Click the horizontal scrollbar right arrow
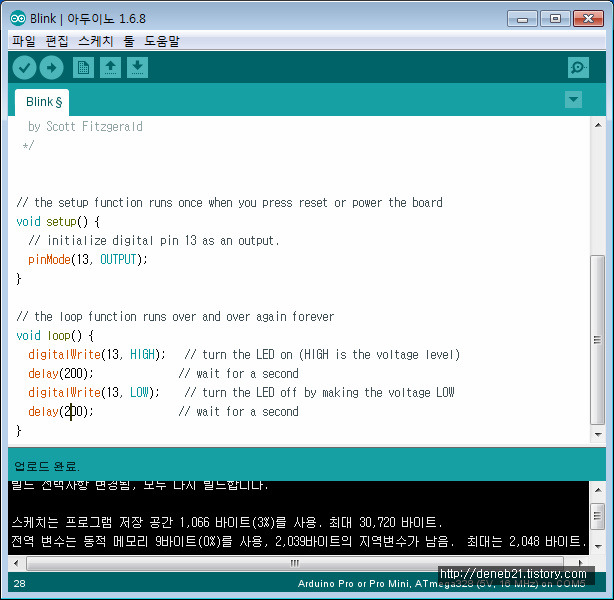The width and height of the screenshot is (614, 600). 580,563
